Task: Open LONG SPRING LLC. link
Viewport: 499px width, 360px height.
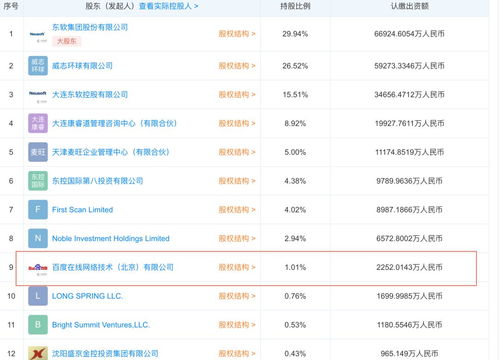Action: 87,296
